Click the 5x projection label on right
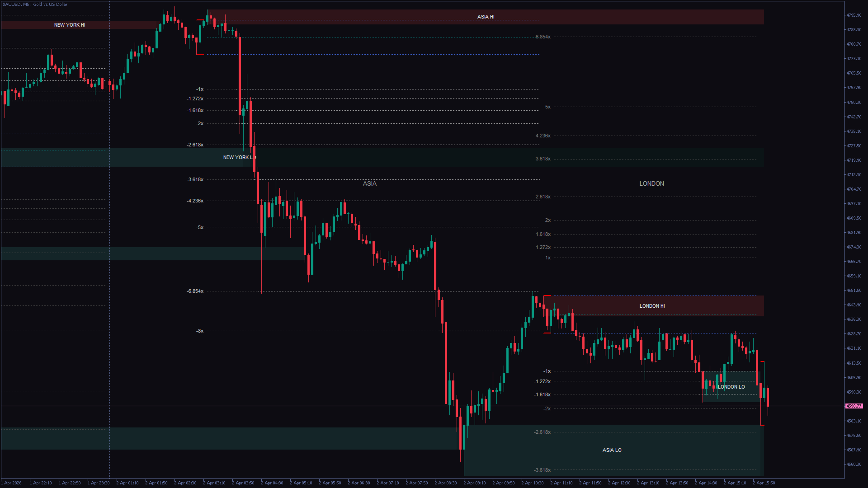Image resolution: width=868 pixels, height=488 pixels. tap(547, 107)
